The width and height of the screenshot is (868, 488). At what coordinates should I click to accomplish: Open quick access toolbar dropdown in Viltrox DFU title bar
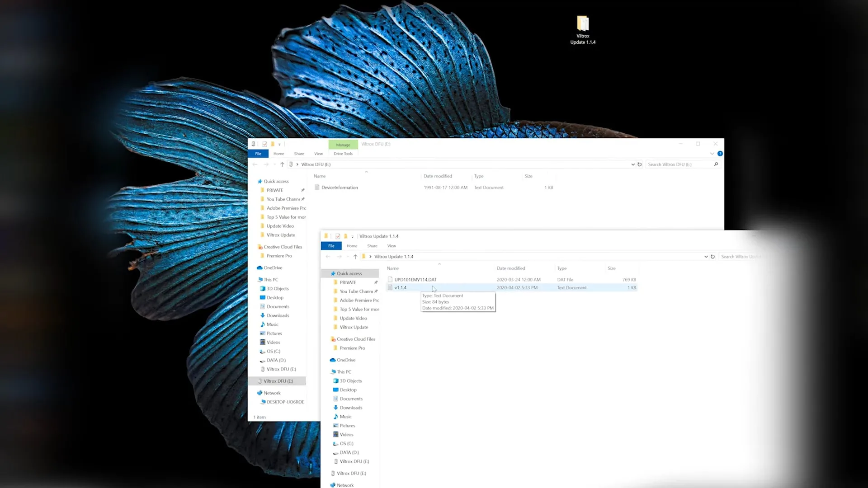pos(279,145)
